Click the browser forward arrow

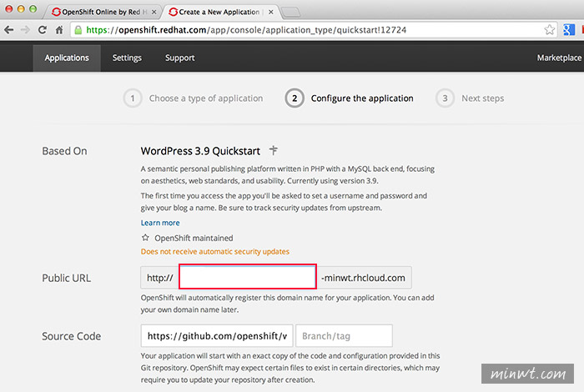pos(25,30)
